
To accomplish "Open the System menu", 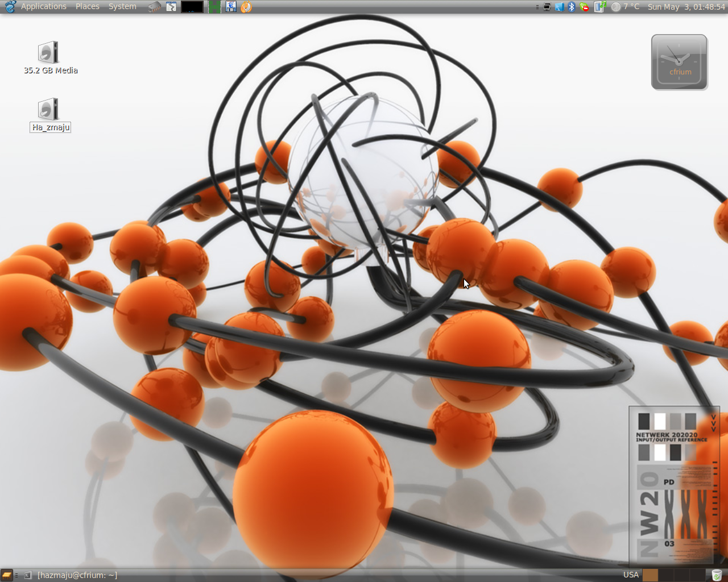I will (x=122, y=7).
